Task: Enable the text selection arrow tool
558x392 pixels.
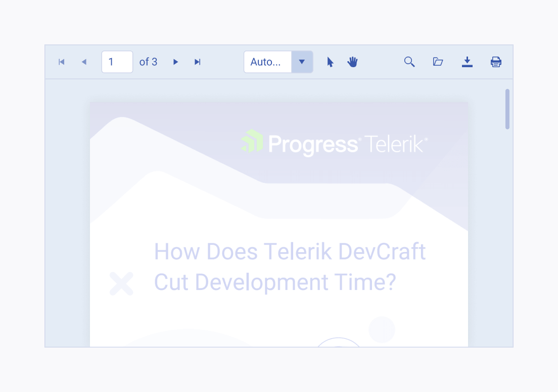Action: coord(330,62)
